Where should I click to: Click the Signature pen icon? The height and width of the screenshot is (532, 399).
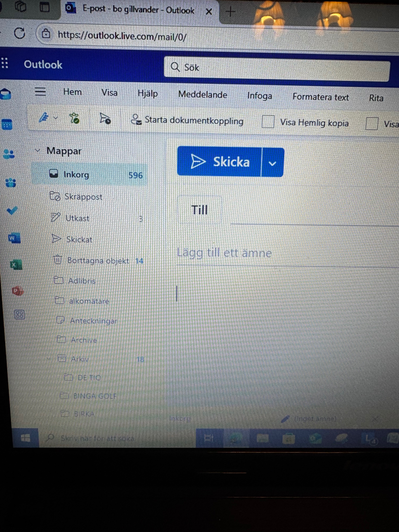point(44,118)
